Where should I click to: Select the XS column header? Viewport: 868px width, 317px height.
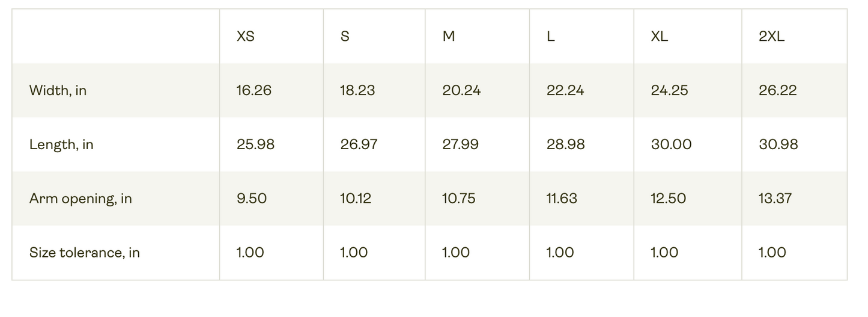click(246, 36)
